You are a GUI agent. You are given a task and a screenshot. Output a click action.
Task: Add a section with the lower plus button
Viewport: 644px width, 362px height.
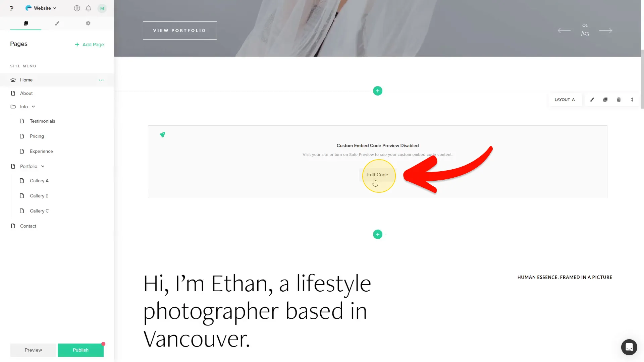click(378, 234)
